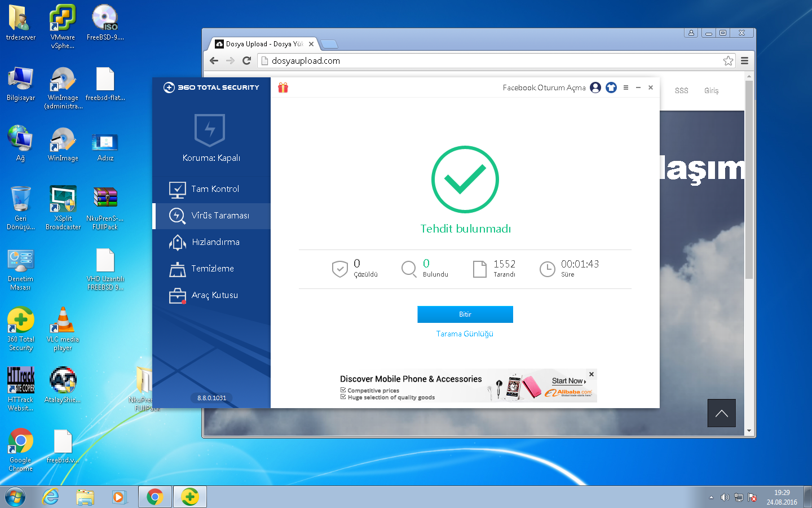Open Hızlandırma section
This screenshot has width=812, height=508.
211,242
